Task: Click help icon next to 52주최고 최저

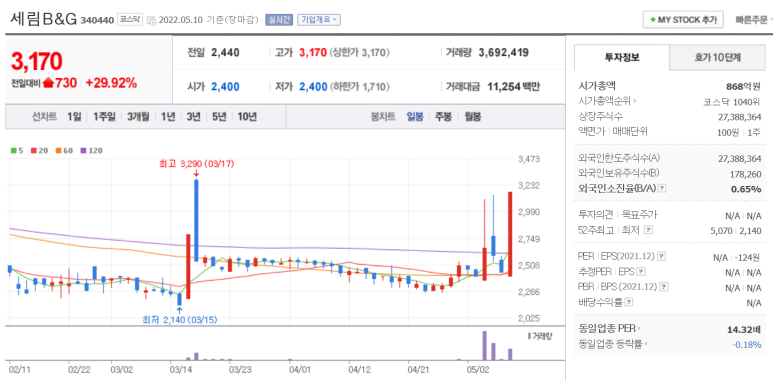Action: (648, 230)
